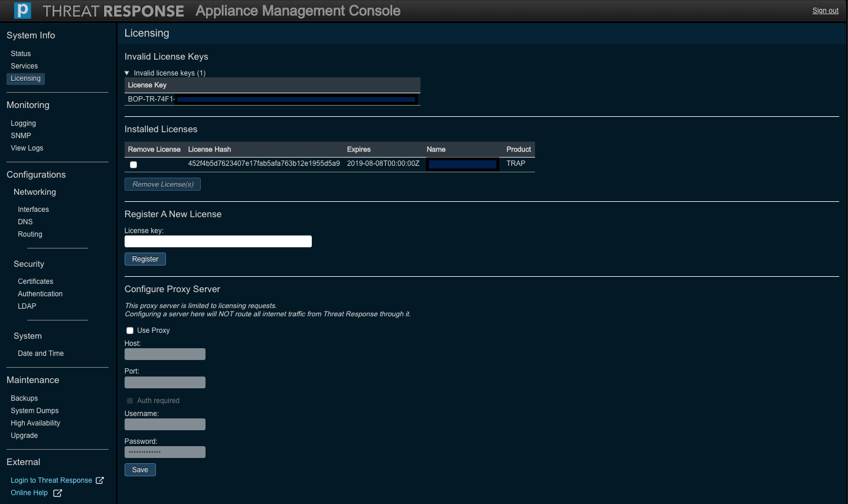The height and width of the screenshot is (504, 848).
Task: Open the Upgrade page
Action: [24, 436]
